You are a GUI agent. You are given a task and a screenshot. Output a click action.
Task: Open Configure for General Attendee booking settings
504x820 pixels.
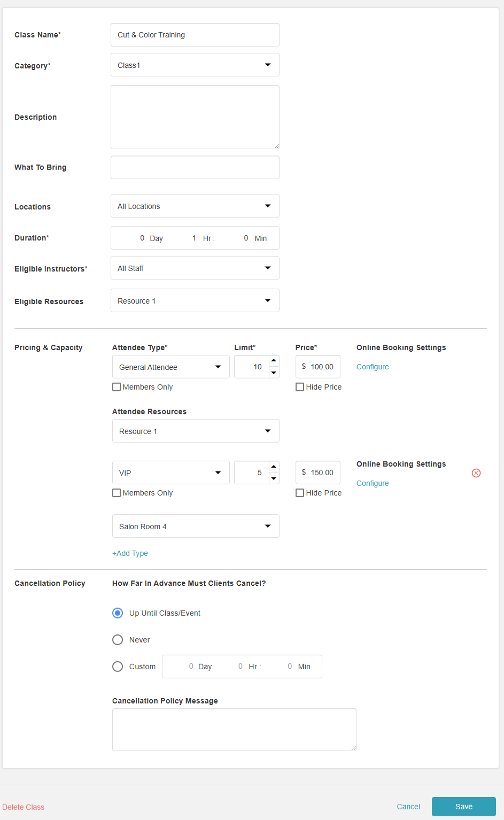coord(373,367)
